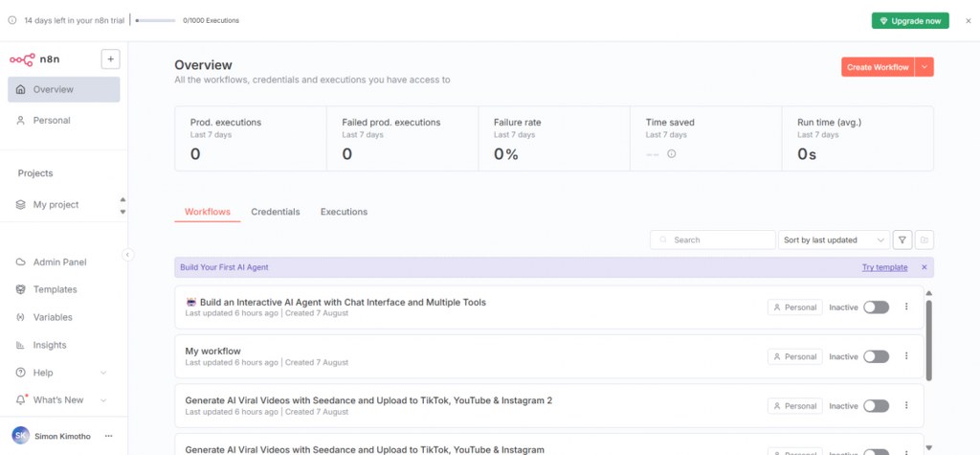Activate the My workflow toggle
This screenshot has width=980, height=455.
click(877, 356)
